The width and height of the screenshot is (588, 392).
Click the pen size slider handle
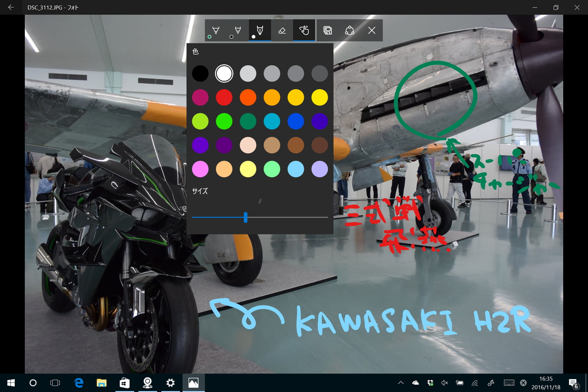246,217
